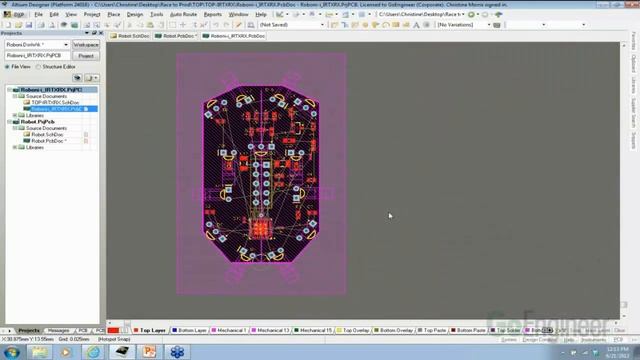Open PowerPoint from the taskbar
This screenshot has width=640, height=360.
pyautogui.click(x=149, y=352)
